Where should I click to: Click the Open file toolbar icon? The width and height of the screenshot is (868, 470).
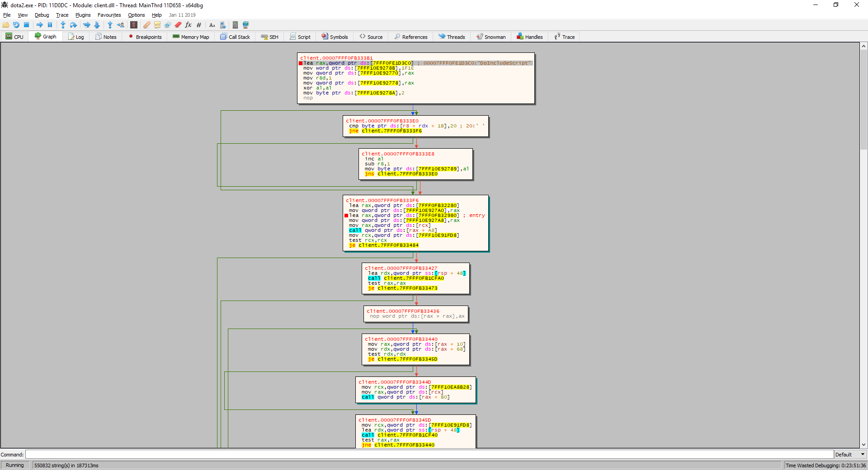tap(6, 25)
